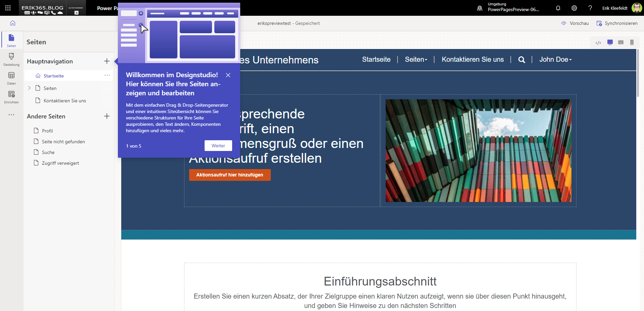This screenshot has height=311, width=644.
Task: Close the Designstudio welcome popup
Action: [x=228, y=75]
